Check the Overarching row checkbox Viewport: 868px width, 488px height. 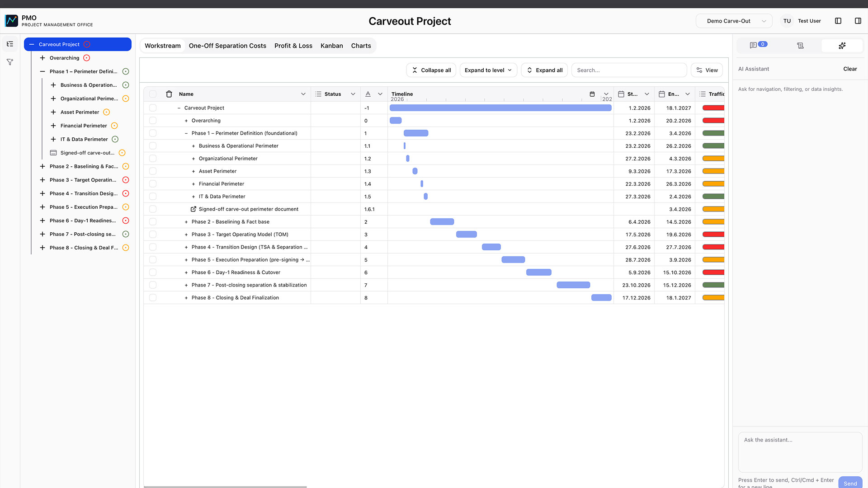[153, 121]
